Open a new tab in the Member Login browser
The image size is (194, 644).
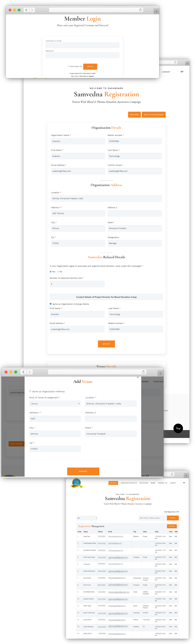point(156,11)
